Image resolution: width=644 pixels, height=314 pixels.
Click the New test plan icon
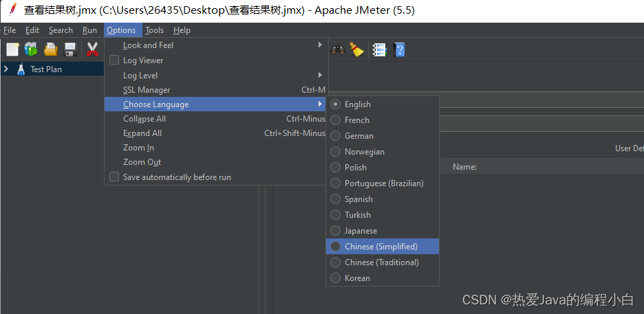pos(12,49)
